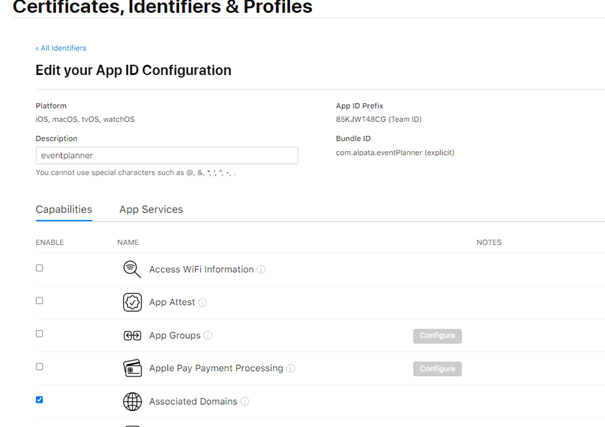
Task: Click the App Groups icon
Action: (132, 336)
